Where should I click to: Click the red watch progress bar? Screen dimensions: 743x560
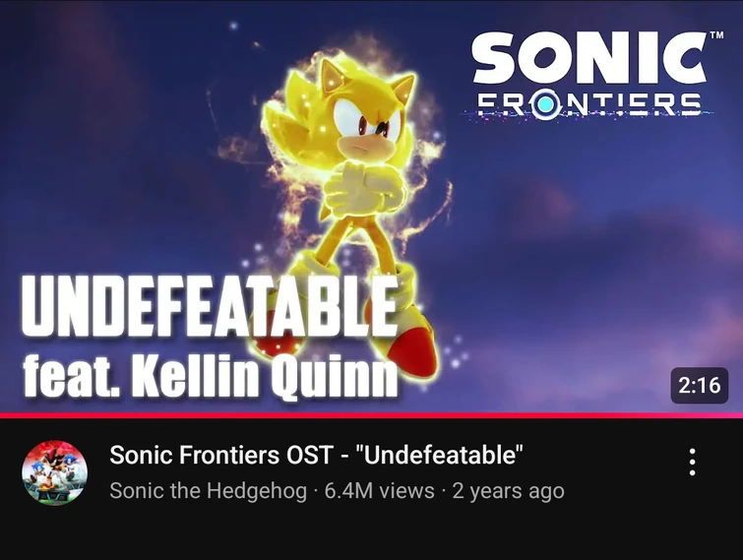click(372, 415)
